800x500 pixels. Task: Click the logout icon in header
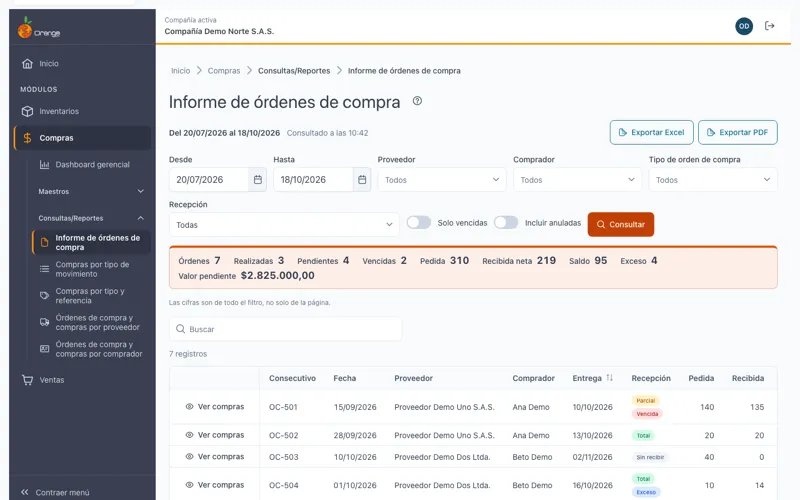tap(770, 26)
